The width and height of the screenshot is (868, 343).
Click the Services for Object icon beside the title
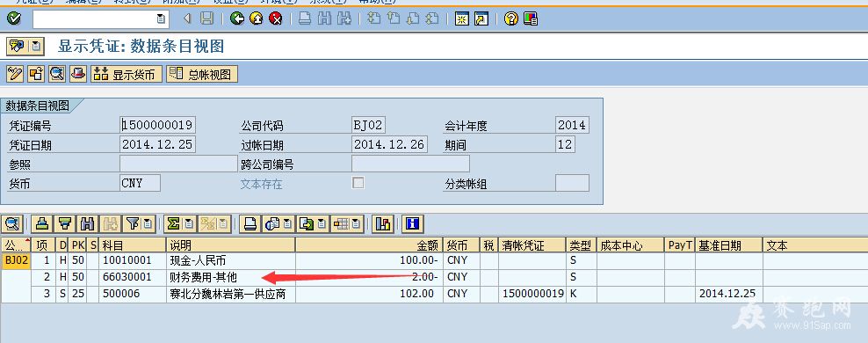pos(18,46)
